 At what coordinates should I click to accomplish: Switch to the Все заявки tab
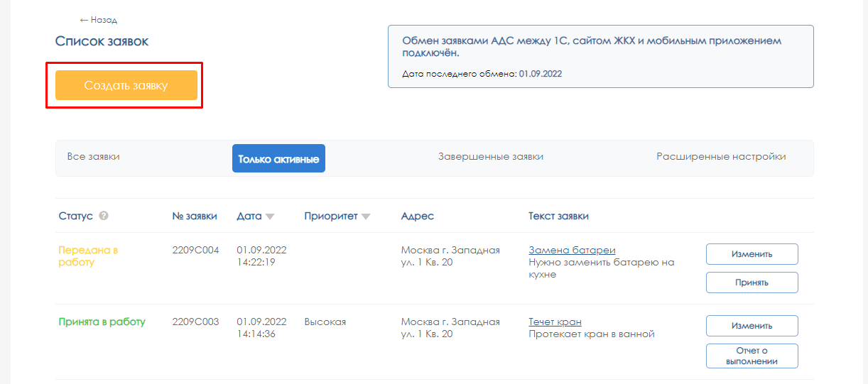point(93,157)
